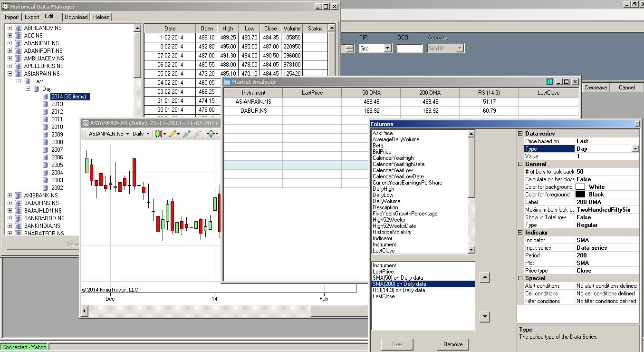Click the database icon beside ACC.NS
Viewport: 644px width, 352px height.
pos(18,36)
